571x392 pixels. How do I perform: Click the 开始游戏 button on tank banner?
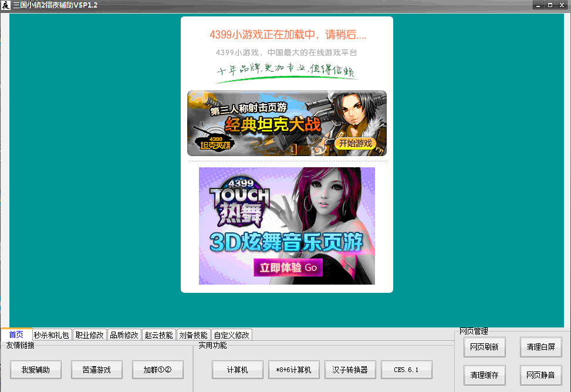pos(356,143)
